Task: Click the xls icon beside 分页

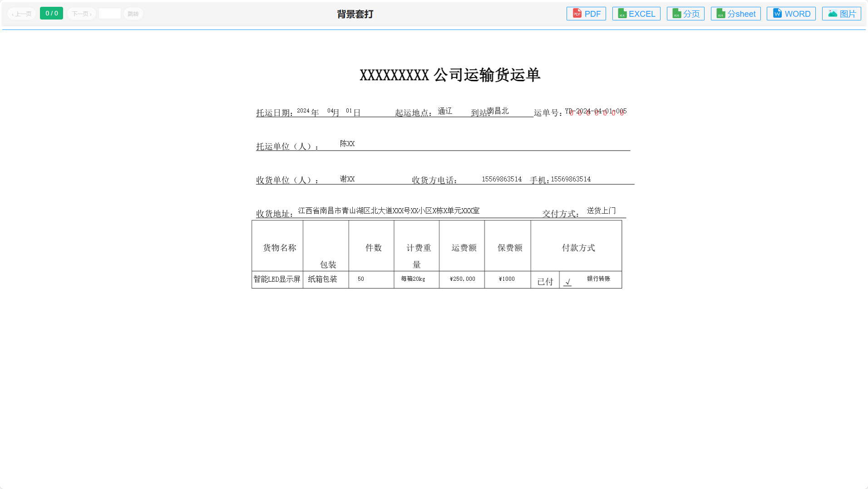Action: coord(676,14)
